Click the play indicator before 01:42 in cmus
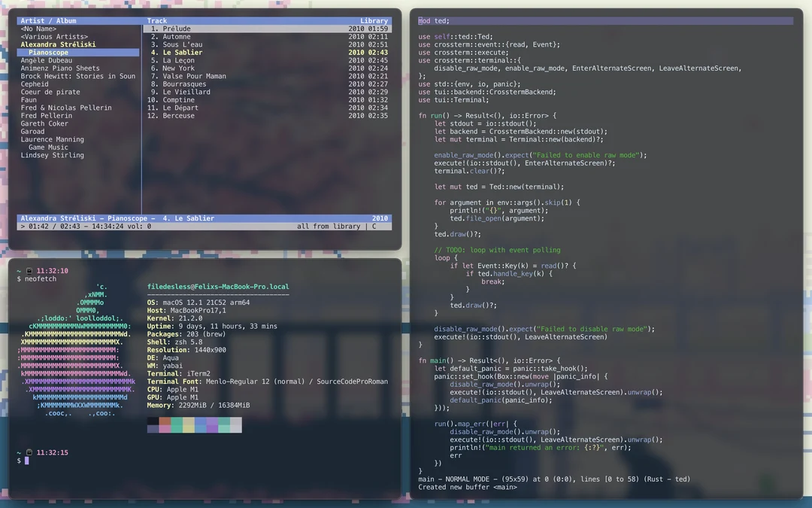 point(23,227)
